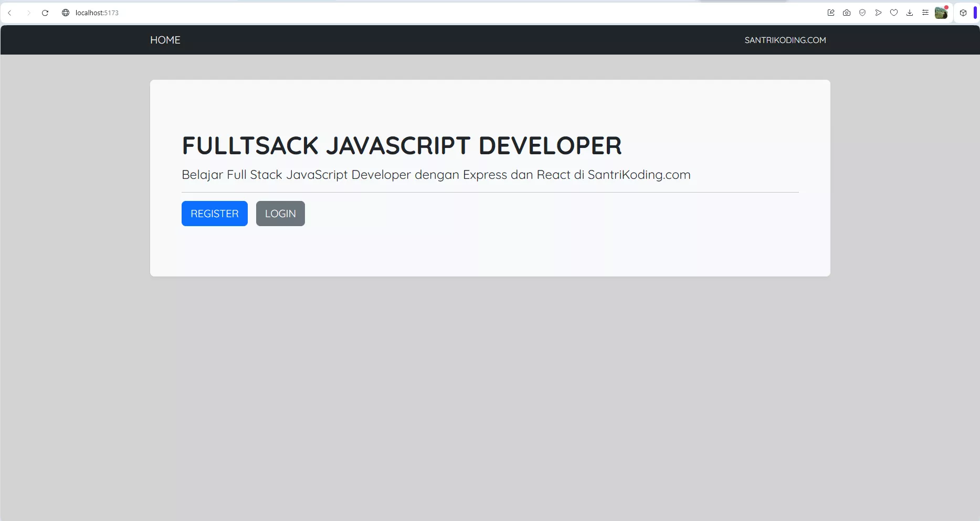Open the shield privacy protection icon
The image size is (980, 521).
[x=862, y=13]
